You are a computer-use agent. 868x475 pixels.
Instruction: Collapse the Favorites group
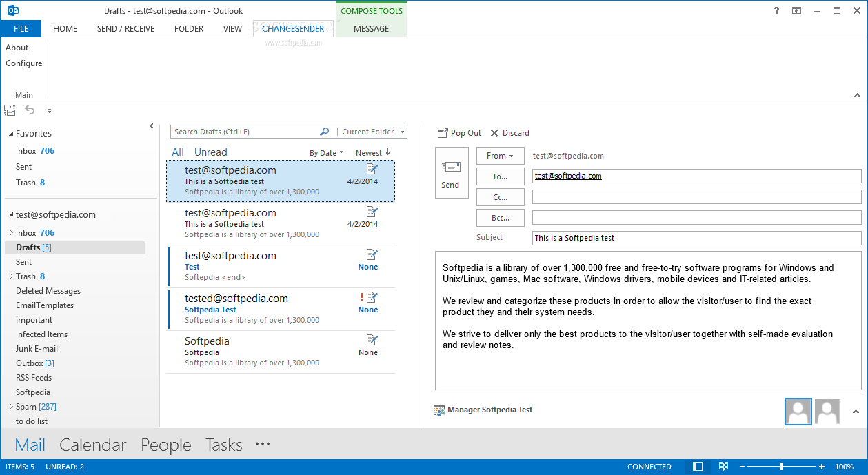[x=10, y=134]
